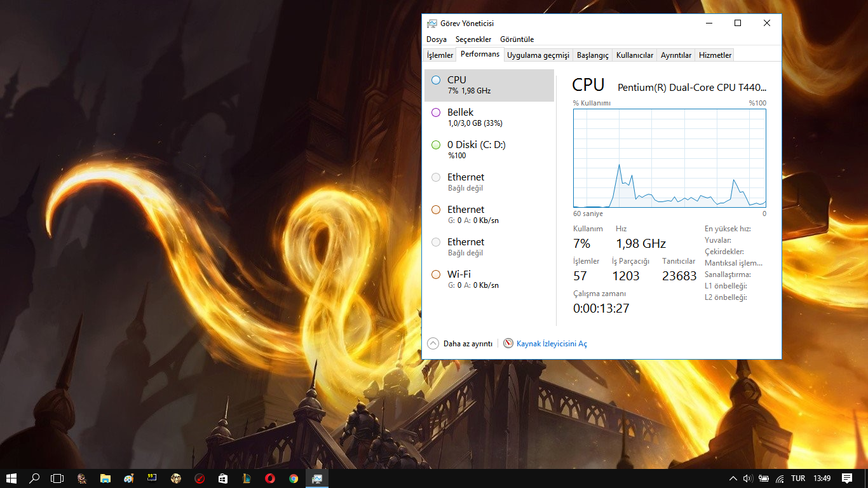Click the Hız value 1,98 GHz under the graph

coord(641,243)
